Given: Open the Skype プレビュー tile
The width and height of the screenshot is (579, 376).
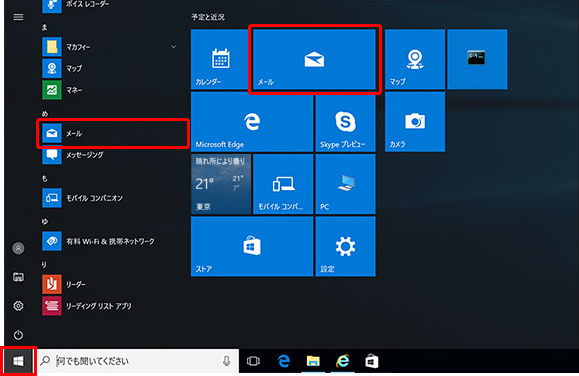Looking at the screenshot, I should [x=345, y=122].
